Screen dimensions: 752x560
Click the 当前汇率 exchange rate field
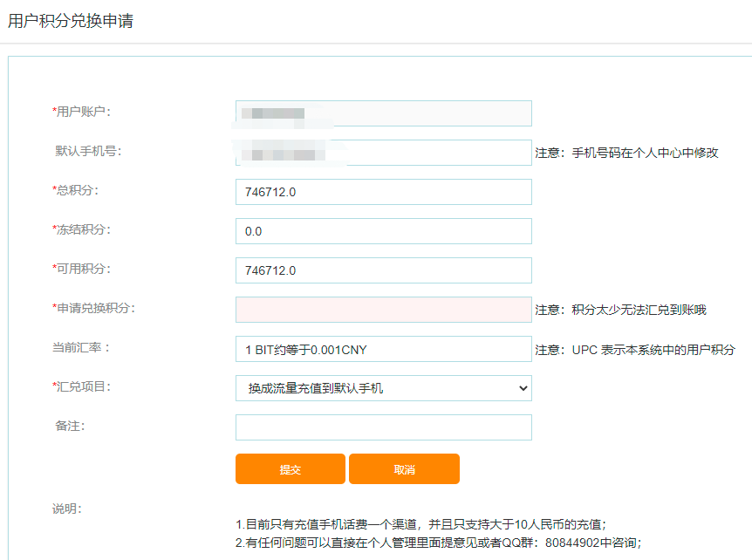point(382,348)
